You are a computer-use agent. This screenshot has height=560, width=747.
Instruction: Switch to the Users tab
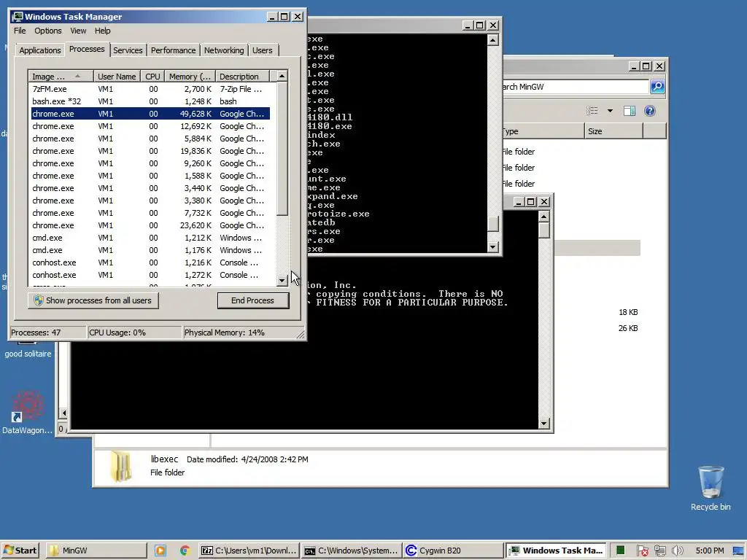pos(263,50)
